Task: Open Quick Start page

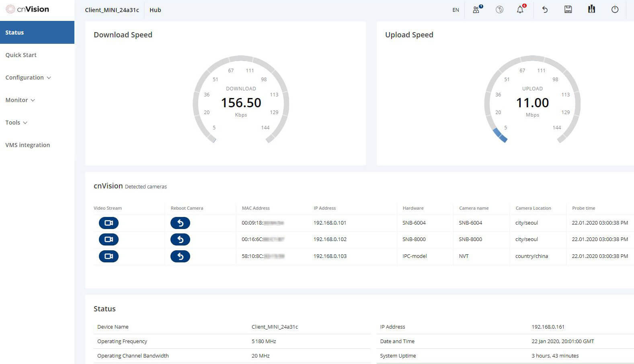Action: pyautogui.click(x=21, y=55)
